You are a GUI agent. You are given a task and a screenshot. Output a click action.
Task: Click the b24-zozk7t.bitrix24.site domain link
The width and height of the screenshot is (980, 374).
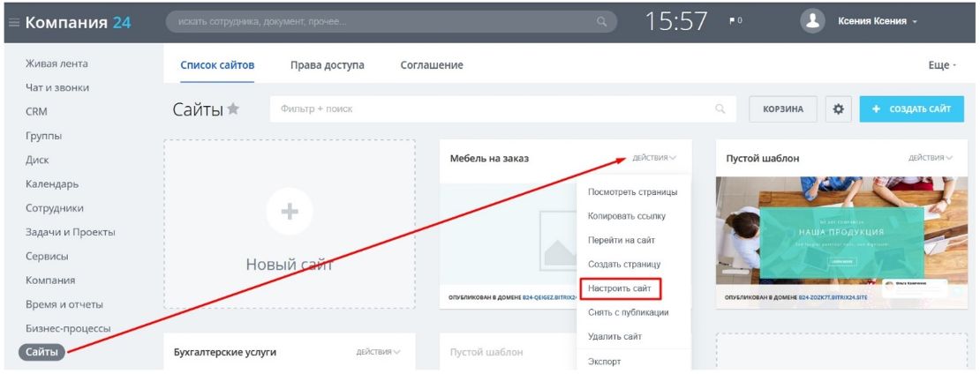click(833, 298)
